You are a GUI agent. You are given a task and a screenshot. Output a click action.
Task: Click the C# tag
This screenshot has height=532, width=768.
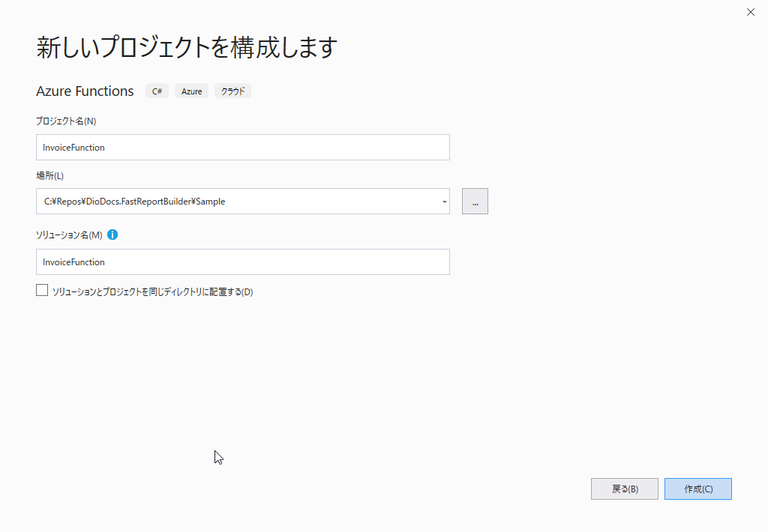157,91
